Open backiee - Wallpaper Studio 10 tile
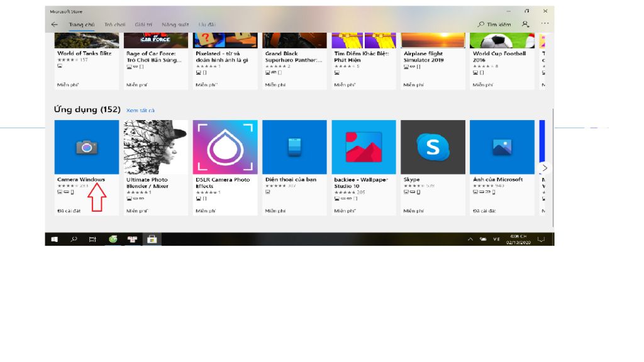Screen dimensions: 644x362 tap(364, 167)
